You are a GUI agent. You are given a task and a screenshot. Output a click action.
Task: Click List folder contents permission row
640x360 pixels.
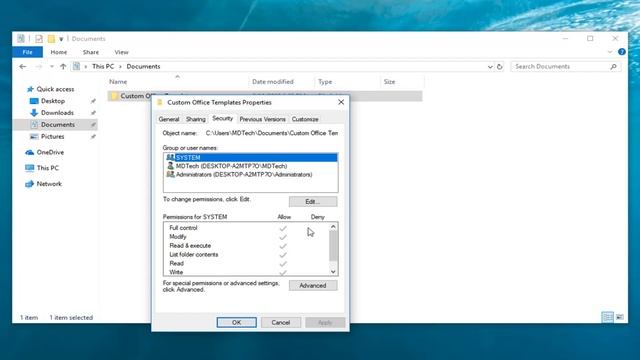click(x=247, y=255)
